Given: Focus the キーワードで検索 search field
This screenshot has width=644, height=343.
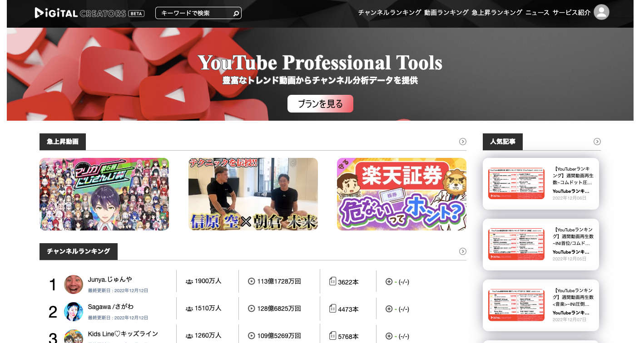Looking at the screenshot, I should point(198,13).
